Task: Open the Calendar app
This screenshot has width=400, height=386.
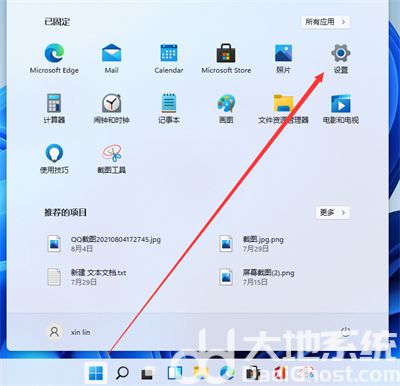Action: click(169, 58)
